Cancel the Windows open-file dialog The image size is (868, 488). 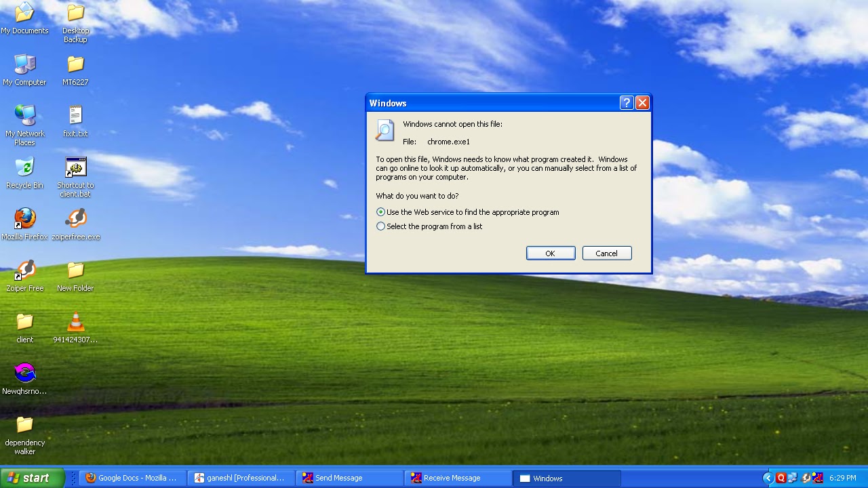[x=606, y=253]
